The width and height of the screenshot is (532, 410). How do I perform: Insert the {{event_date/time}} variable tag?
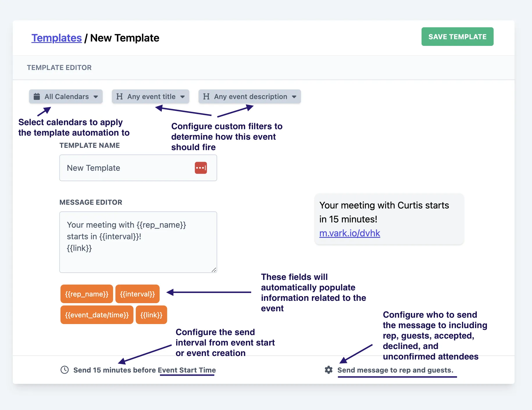(97, 315)
